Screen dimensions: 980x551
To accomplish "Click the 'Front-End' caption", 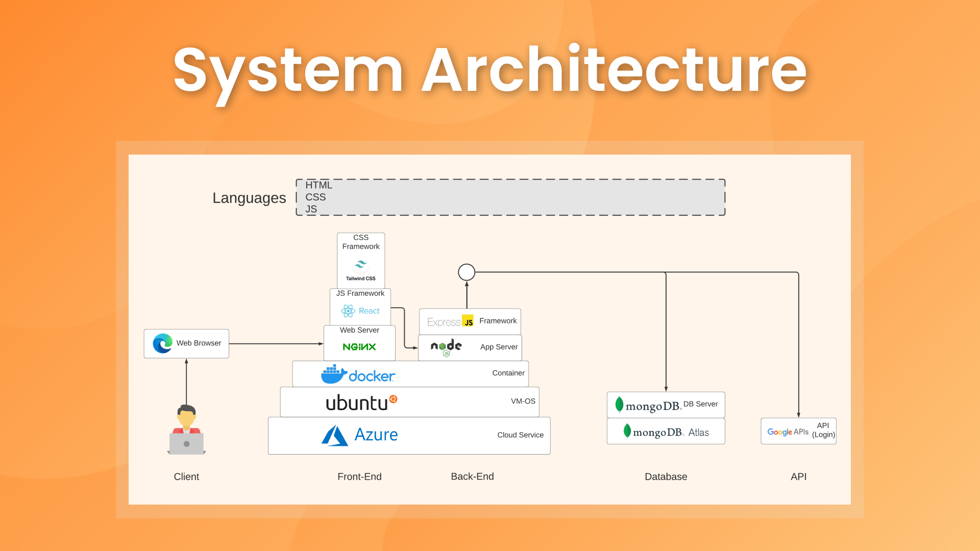I will 359,477.
